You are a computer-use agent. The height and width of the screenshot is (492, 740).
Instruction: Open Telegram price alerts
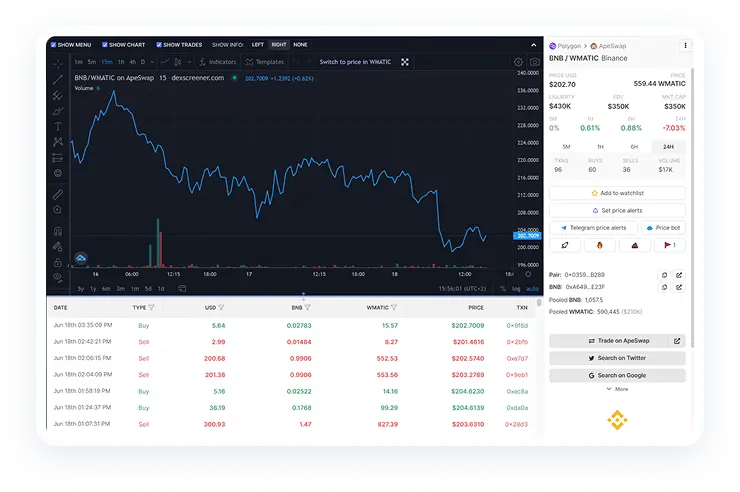(x=594, y=228)
